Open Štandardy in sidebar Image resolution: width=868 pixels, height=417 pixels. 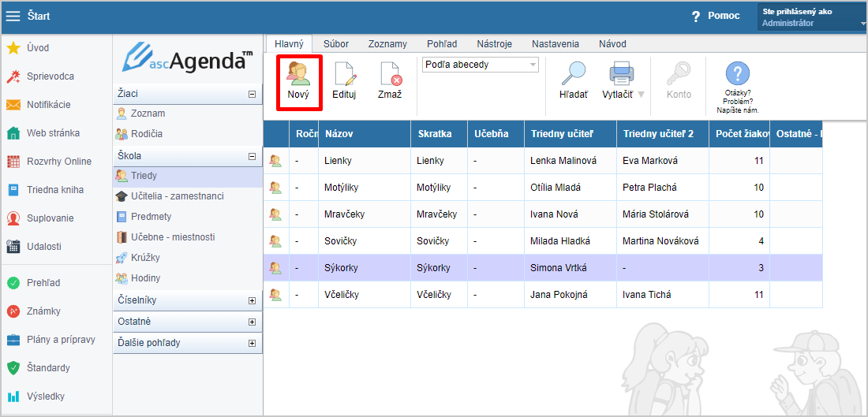(x=48, y=368)
